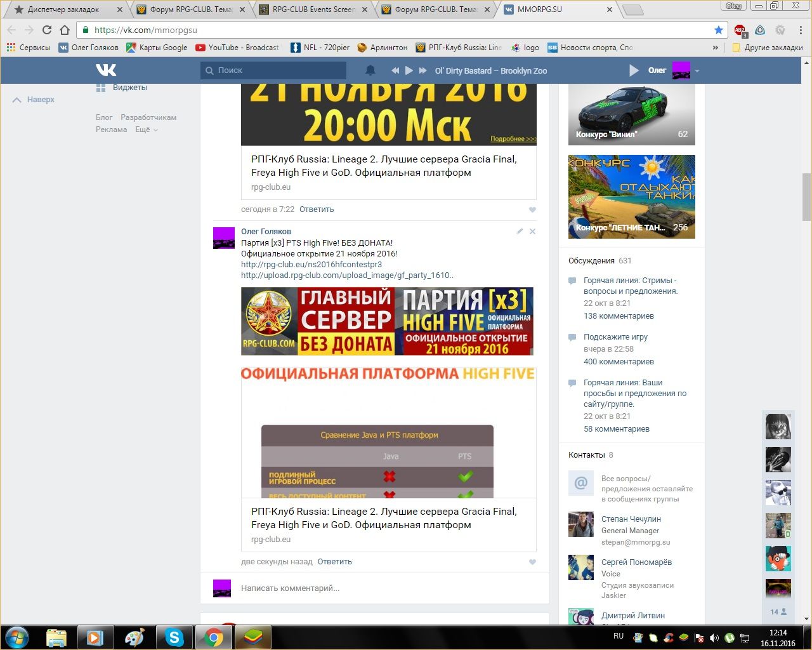Screen dimensions: 812x650
Task: Open the YouTube - Broadcast bookmark
Action: (237, 48)
